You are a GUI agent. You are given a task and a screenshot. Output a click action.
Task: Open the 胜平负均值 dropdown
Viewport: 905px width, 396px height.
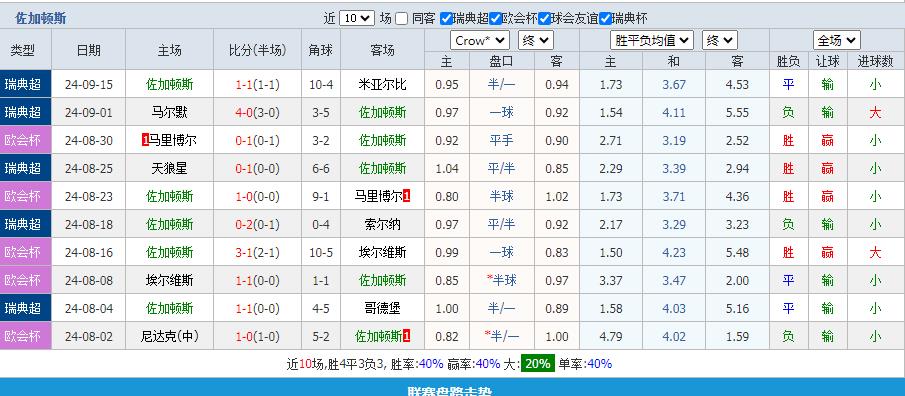[651, 40]
